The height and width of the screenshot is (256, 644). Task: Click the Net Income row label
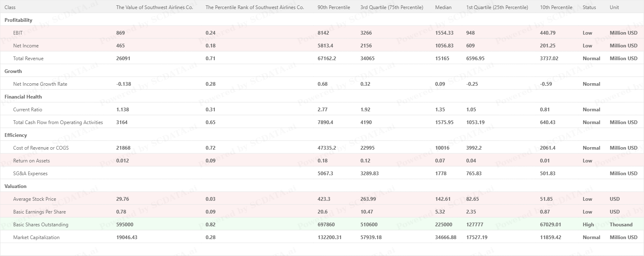[x=26, y=46]
